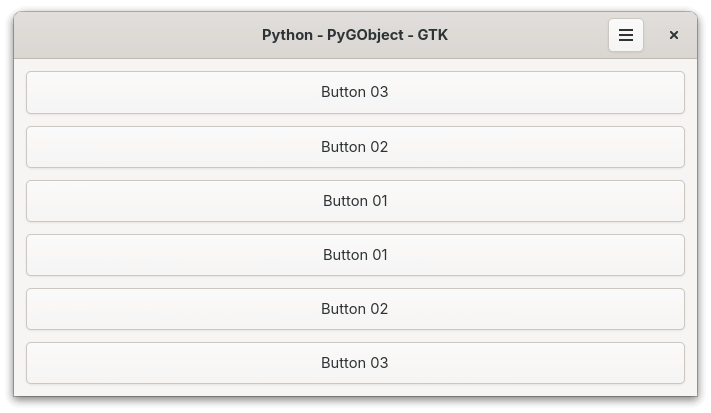Open the hamburger menu in the header bar
Viewport: 711px width, 413px height.
pyautogui.click(x=626, y=35)
